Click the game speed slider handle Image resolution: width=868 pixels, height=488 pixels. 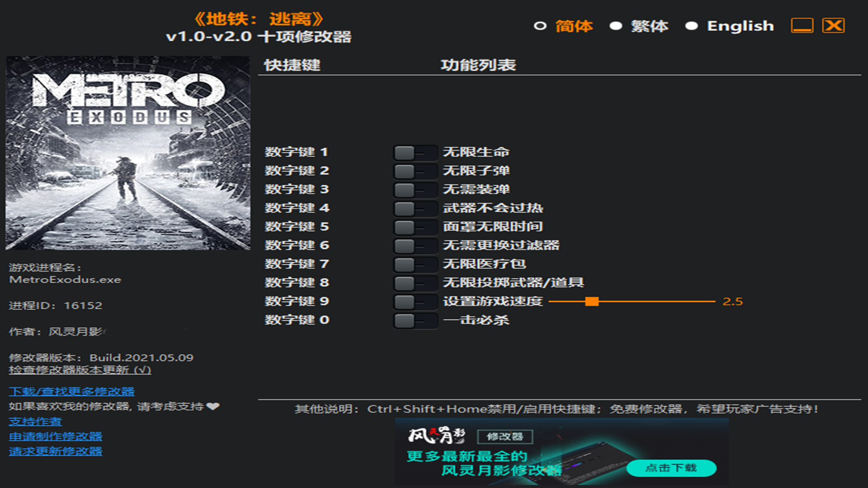pyautogui.click(x=591, y=301)
